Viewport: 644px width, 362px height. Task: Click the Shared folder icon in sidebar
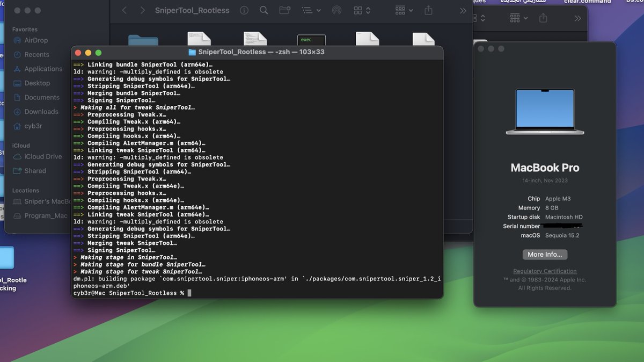[x=17, y=171]
